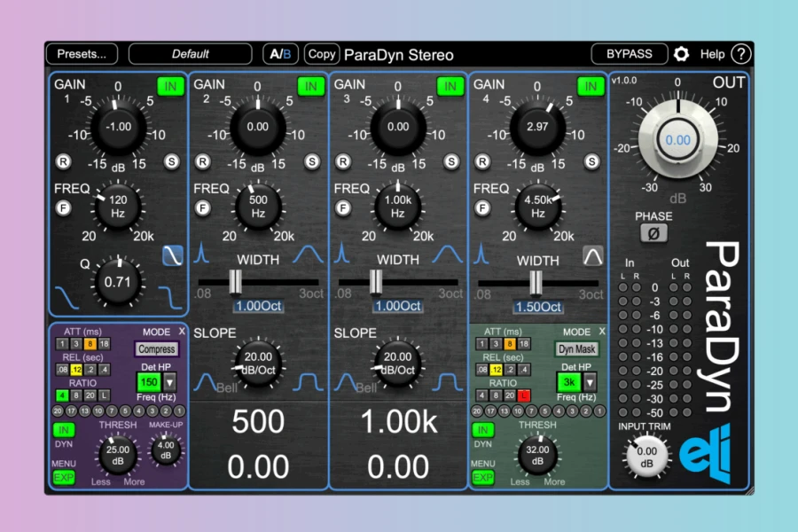Select band 2 slope flat-top shape icon
The image size is (798, 532).
click(x=308, y=383)
